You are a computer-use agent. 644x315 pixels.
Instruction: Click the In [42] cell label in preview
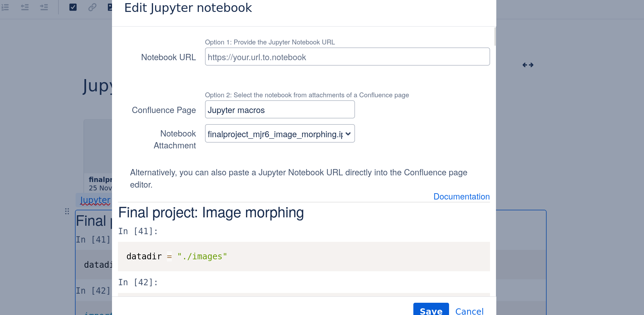[138, 282]
